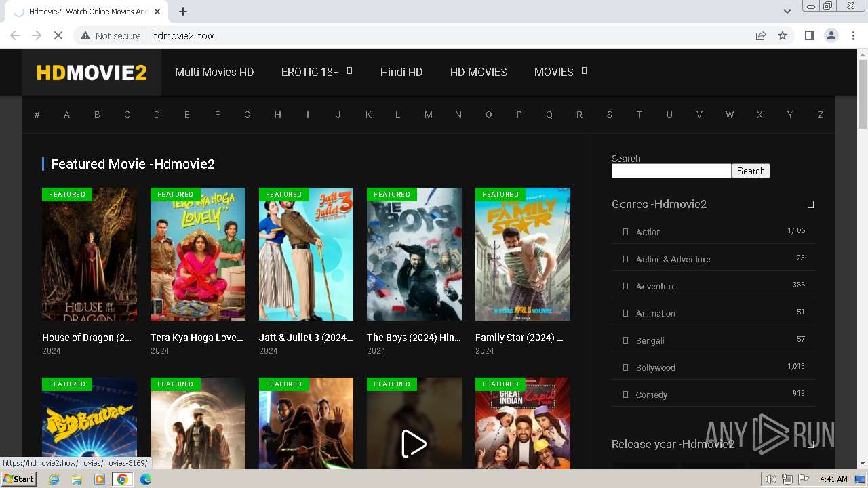Open Chrome profile avatar menu
The width and height of the screenshot is (868, 488).
[x=831, y=35]
